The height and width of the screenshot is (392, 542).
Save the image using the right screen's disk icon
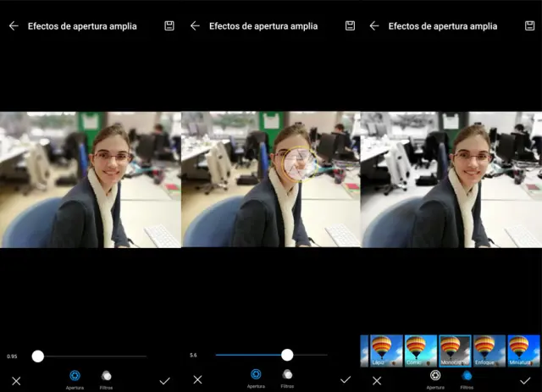(530, 26)
